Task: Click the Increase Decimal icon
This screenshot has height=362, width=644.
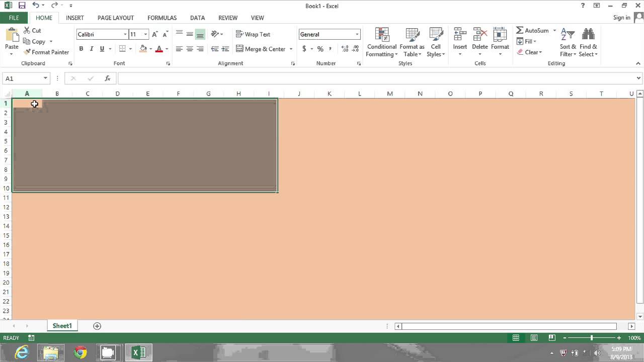Action: coord(345,49)
